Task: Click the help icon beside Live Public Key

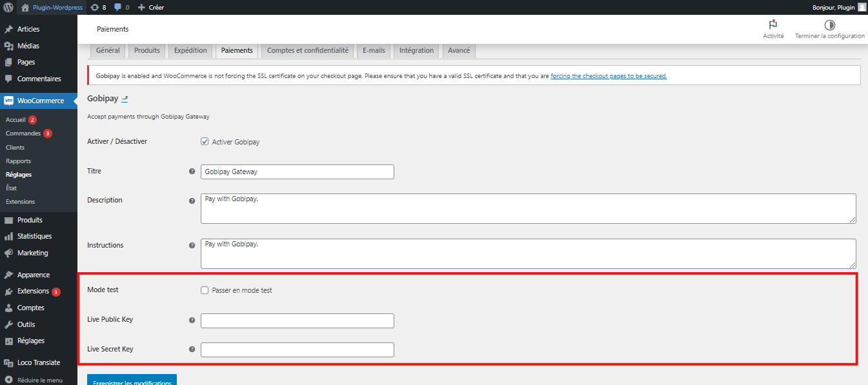Action: point(192,321)
